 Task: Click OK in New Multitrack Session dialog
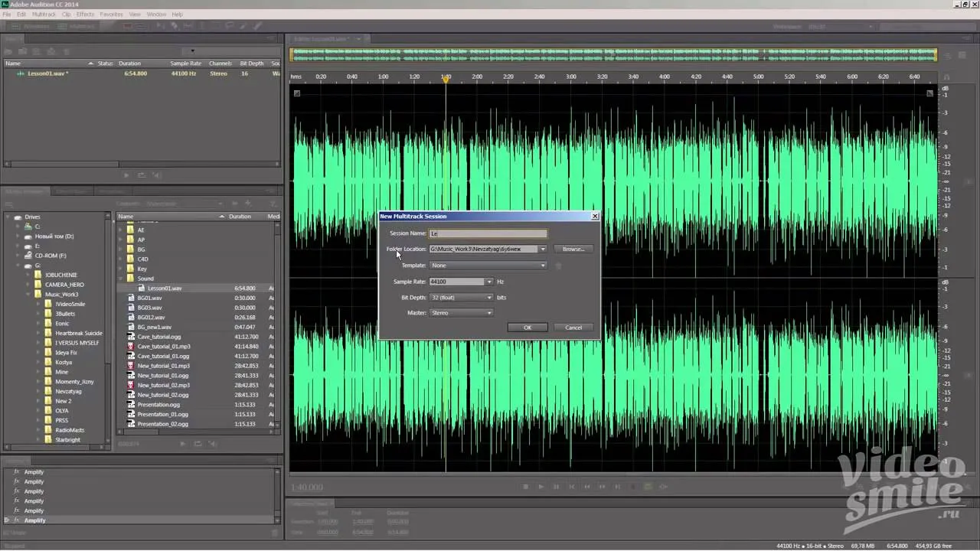528,328
